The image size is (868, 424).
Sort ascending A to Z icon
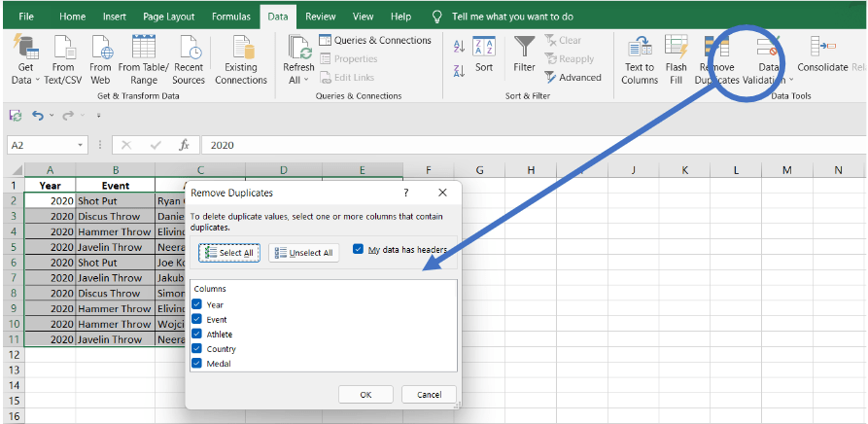pyautogui.click(x=459, y=47)
